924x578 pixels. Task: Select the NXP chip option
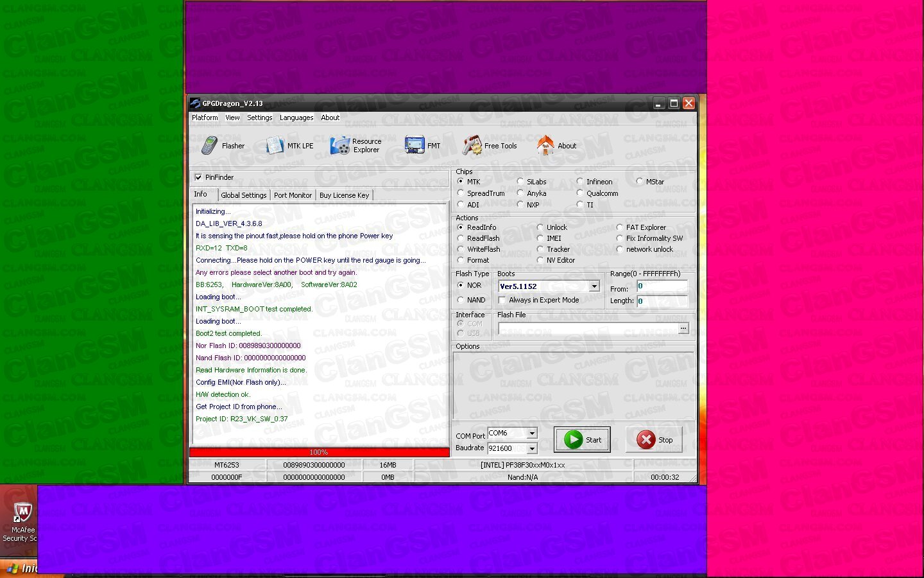tap(520, 205)
